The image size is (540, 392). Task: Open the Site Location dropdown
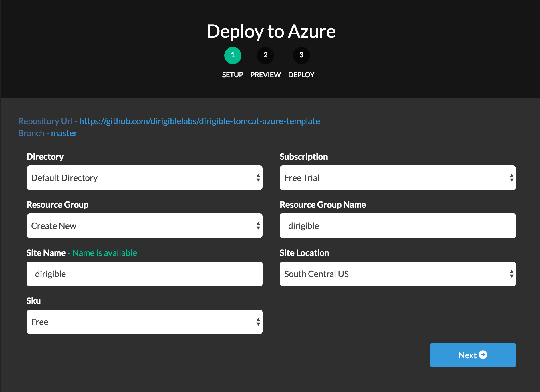coord(398,274)
